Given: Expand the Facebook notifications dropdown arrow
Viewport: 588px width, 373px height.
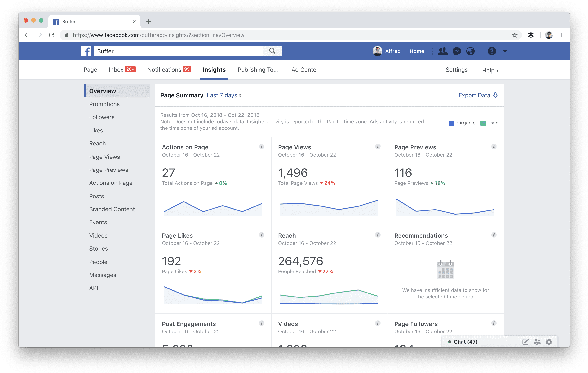Looking at the screenshot, I should (x=505, y=51).
